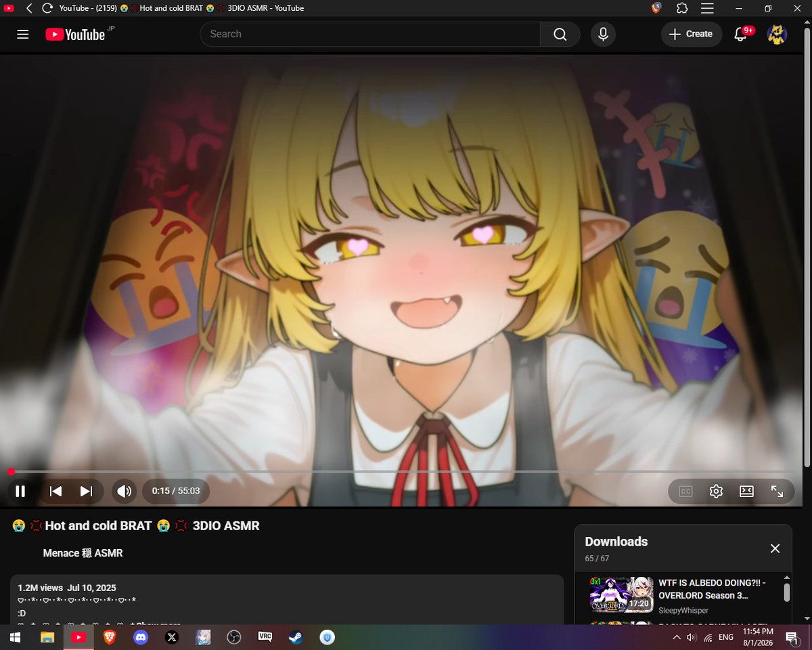Start voice search with the microphone
This screenshot has height=650, width=812.
[x=603, y=34]
